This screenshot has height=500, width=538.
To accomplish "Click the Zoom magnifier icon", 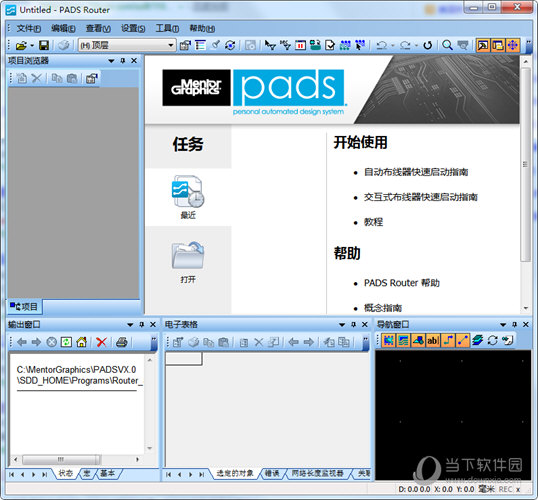I will tap(447, 45).
